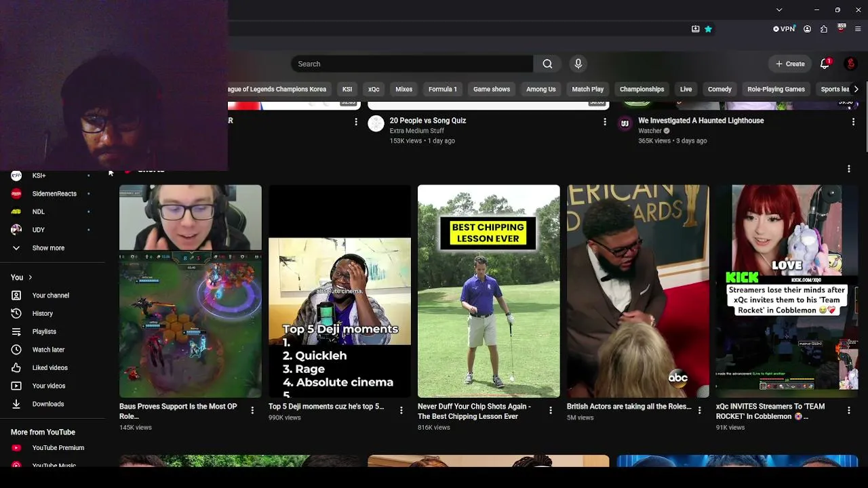Click the teal bookmark star icon
The image size is (868, 488).
tap(708, 29)
